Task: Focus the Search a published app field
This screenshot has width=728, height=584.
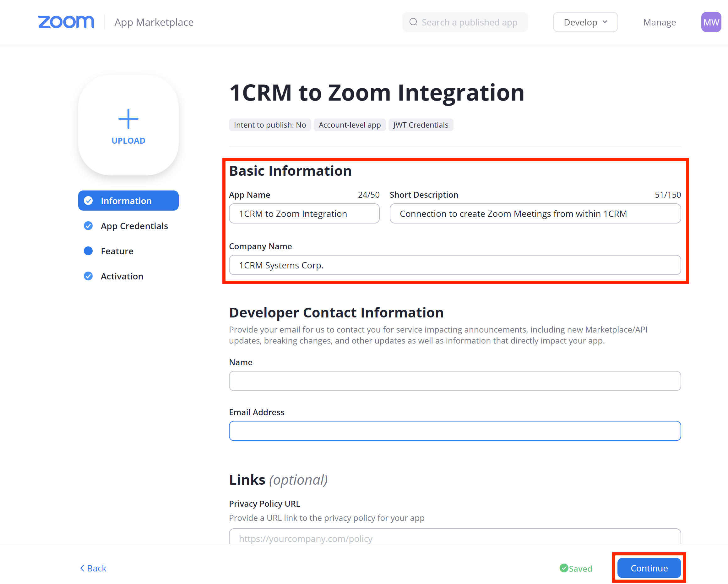Action: (x=465, y=22)
